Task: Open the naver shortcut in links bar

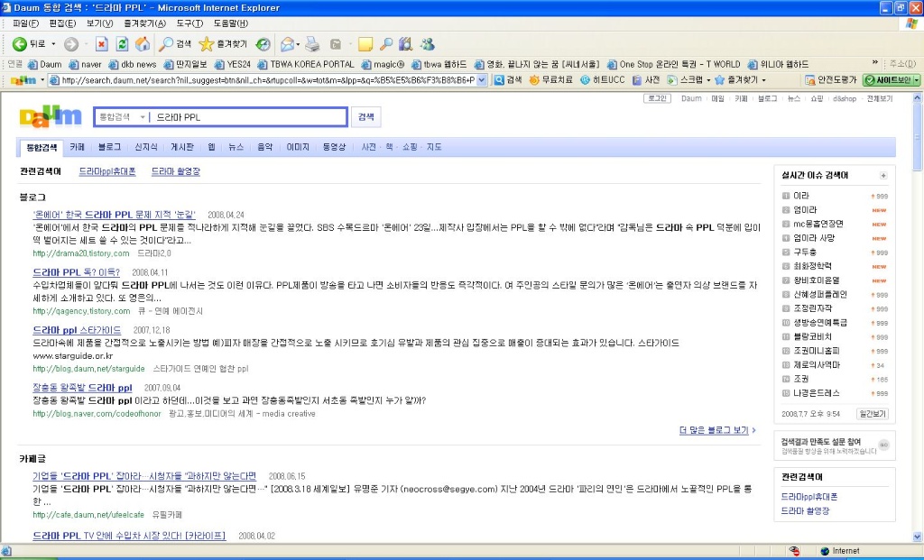Action: 86,64
